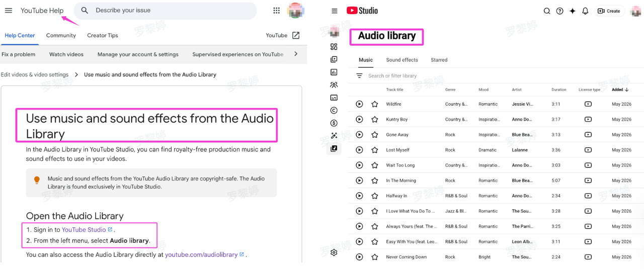Click the channel avatar in Studio sidebar
Image resolution: width=644 pixels, height=273 pixels.
tap(334, 32)
